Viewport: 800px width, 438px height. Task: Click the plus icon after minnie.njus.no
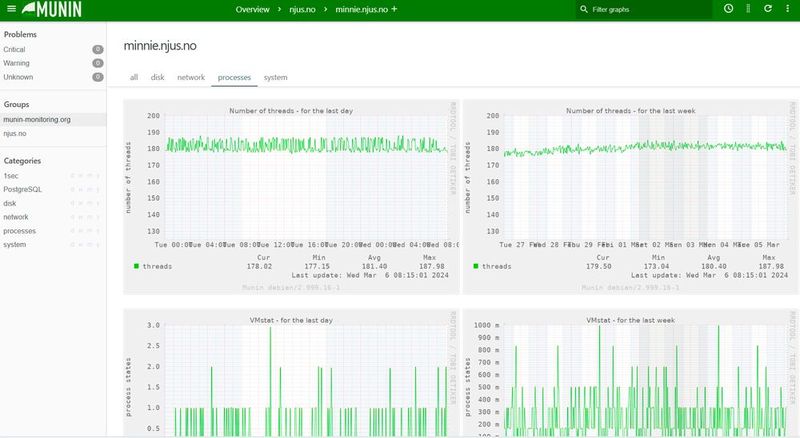[x=394, y=9]
